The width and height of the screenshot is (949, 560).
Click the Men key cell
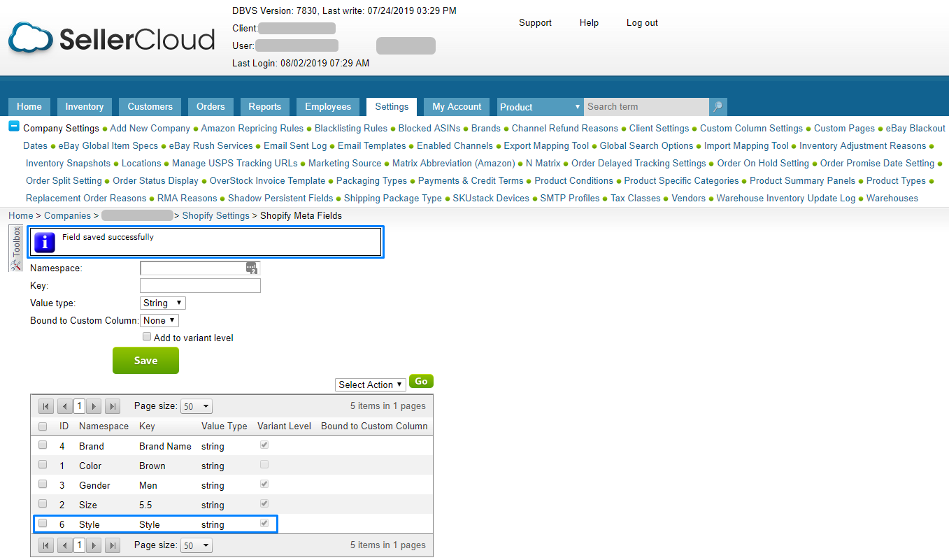pos(148,485)
